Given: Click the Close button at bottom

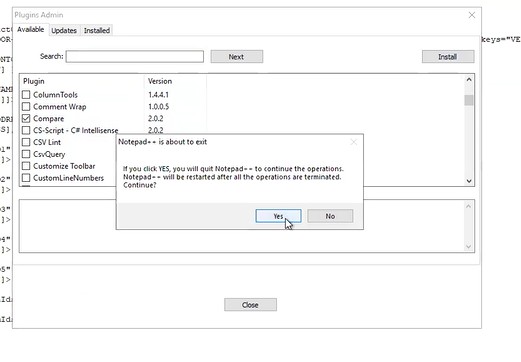Looking at the screenshot, I should [250, 305].
